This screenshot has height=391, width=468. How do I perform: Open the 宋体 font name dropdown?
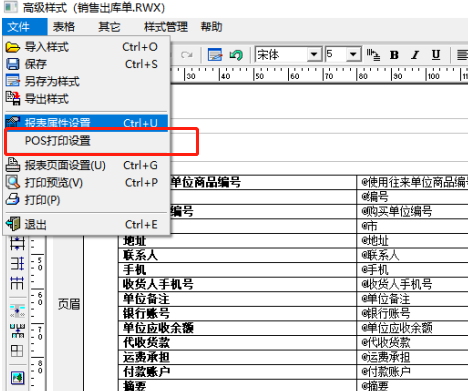314,54
